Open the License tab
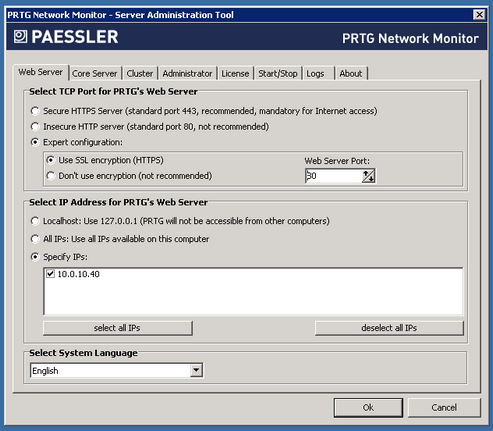Screen dimensions: 493x431 pos(235,73)
